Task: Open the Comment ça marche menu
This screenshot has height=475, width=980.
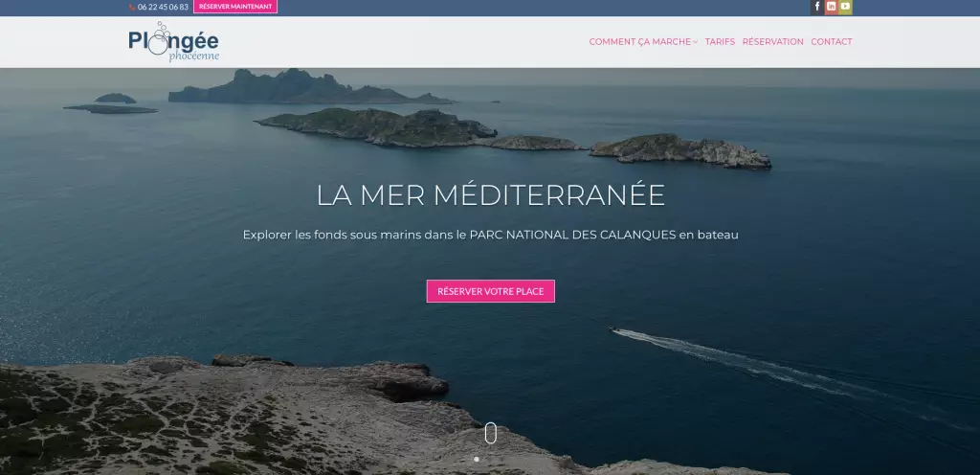Action: (639, 42)
